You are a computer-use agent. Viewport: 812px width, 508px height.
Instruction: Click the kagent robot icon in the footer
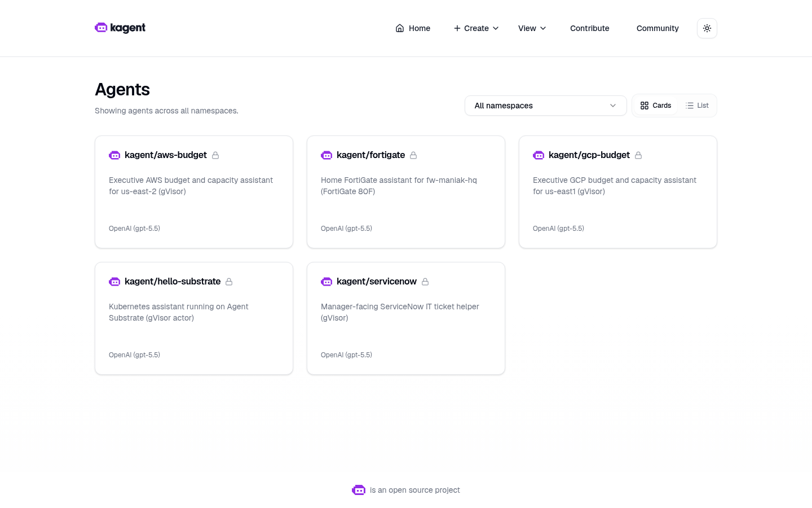[x=359, y=490]
